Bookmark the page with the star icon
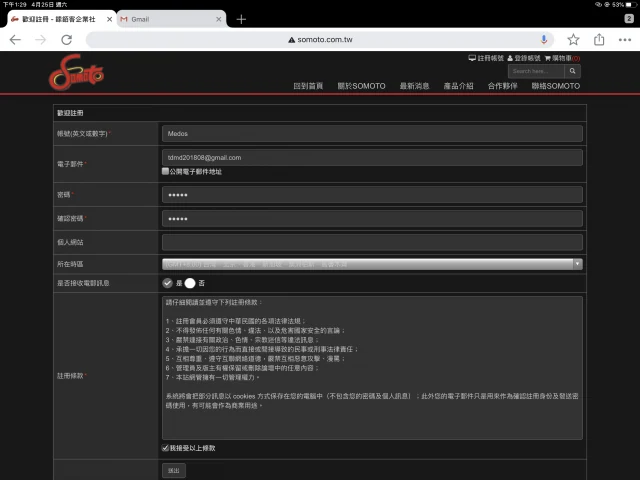The height and width of the screenshot is (480, 640). tap(573, 40)
